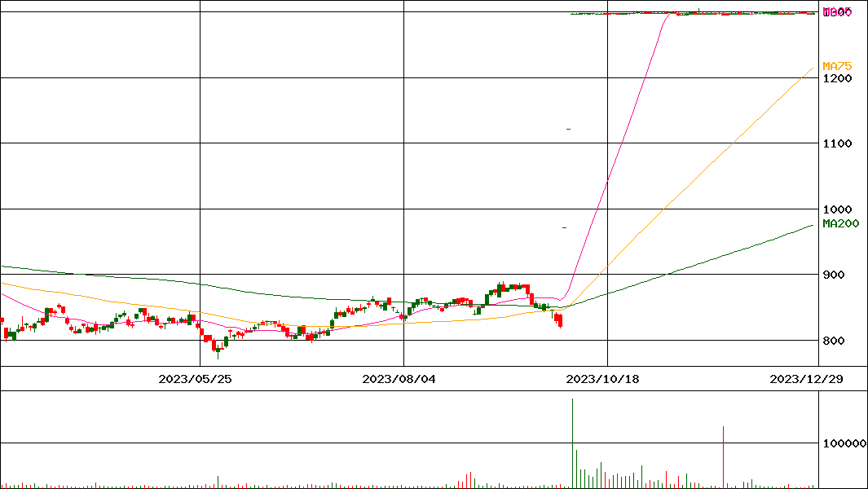The height and width of the screenshot is (489, 868).
Task: Select the 1100 price axis label
Action: 837,143
